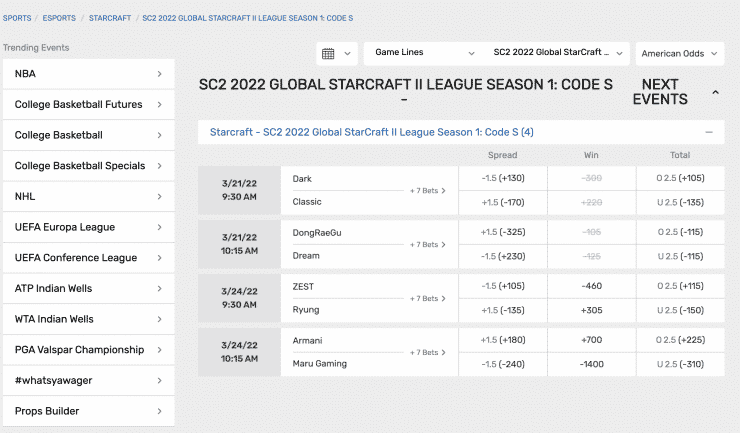Expand +7 Bets for Armani vs Maru Gaming

tap(428, 352)
